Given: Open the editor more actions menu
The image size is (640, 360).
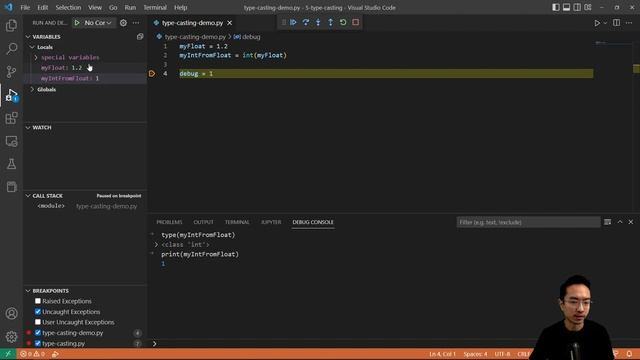Looking at the screenshot, I should (x=629, y=23).
